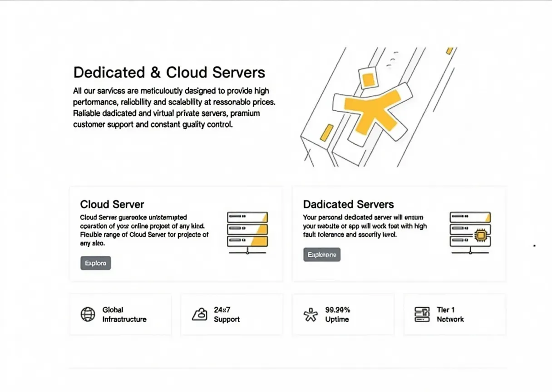
Task: Click the Cloud Server card description text
Action: 144,230
